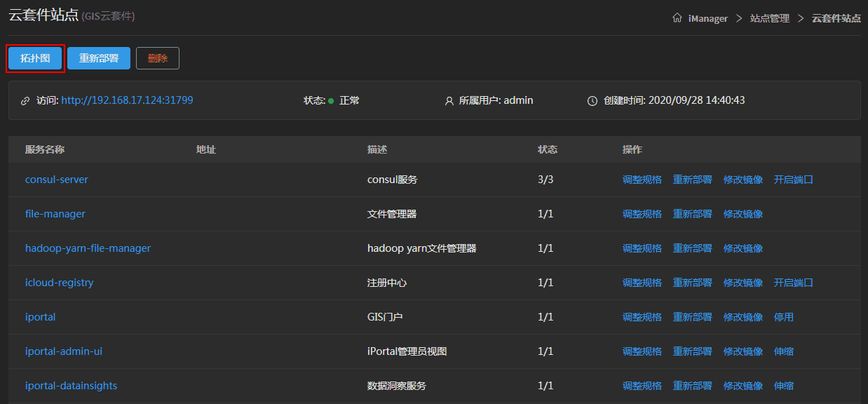Open the site URL http://192.168.17.124:31799
The image size is (868, 404).
[x=127, y=100]
